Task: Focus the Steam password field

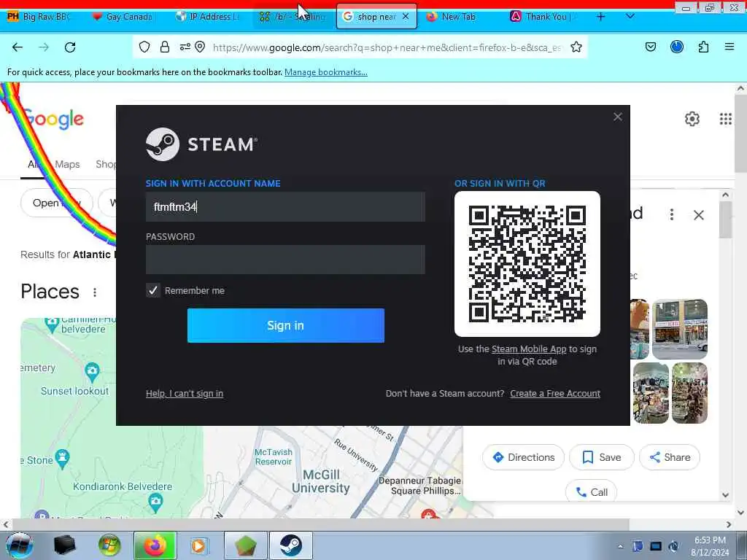Action: (285, 260)
